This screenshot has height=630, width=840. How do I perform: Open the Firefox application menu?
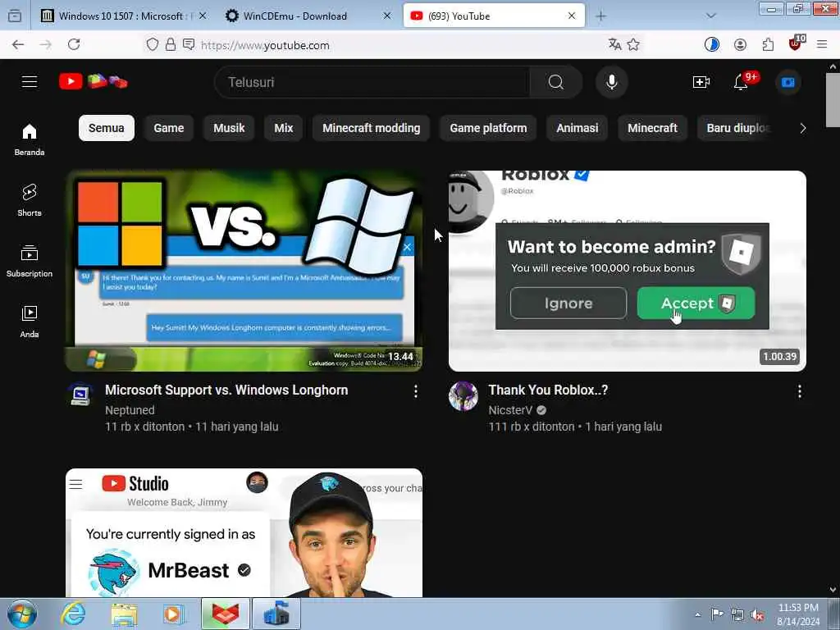[x=822, y=44]
